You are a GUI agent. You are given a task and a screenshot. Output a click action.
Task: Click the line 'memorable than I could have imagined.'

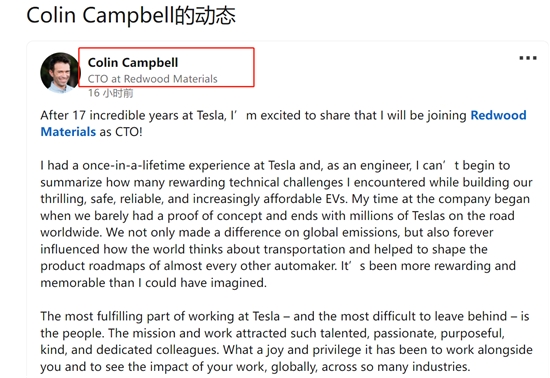point(153,283)
